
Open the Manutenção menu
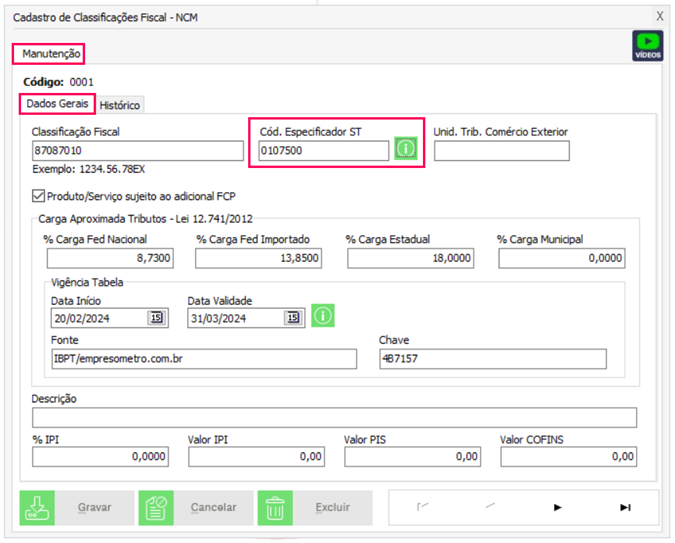point(48,53)
